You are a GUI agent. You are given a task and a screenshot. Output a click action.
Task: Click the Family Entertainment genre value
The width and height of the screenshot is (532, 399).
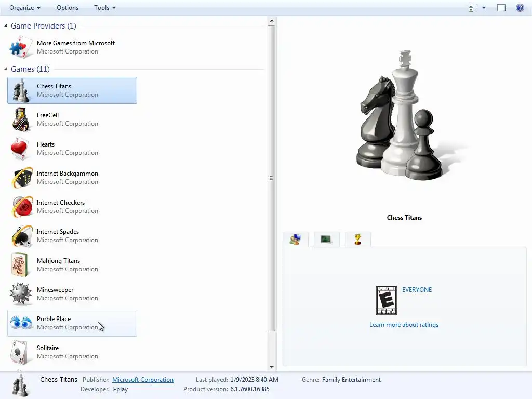coord(351,380)
